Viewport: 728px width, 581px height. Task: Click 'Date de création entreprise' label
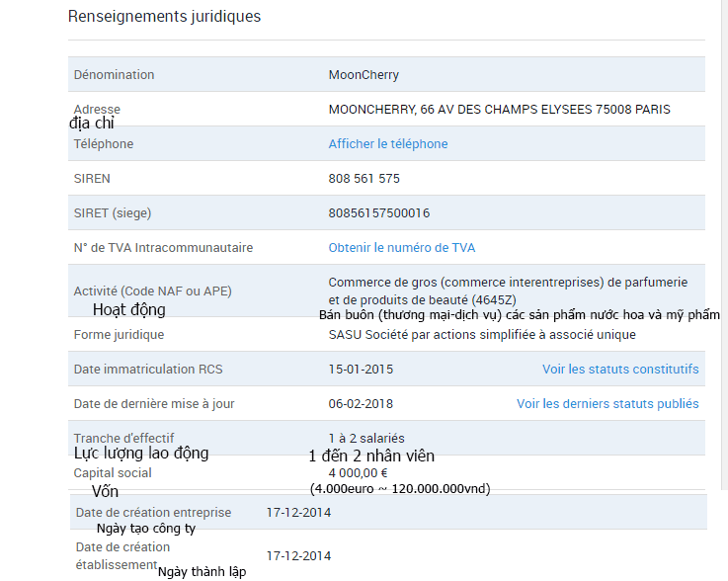153,512
